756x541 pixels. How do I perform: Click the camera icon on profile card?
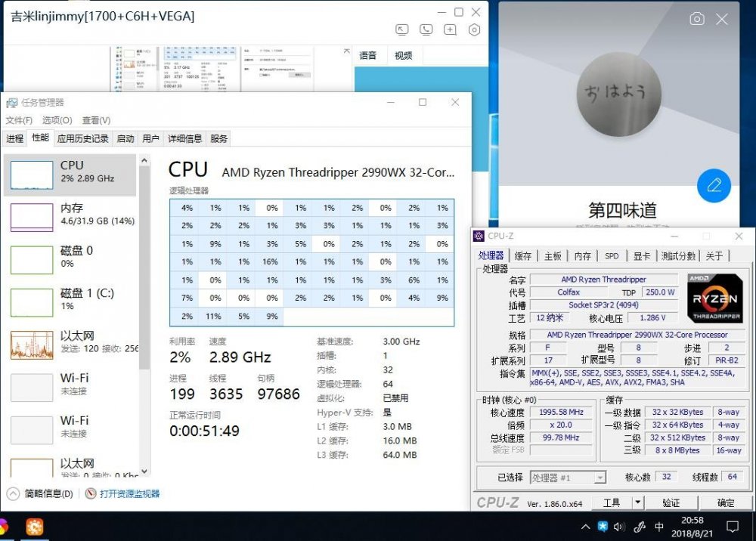[697, 19]
